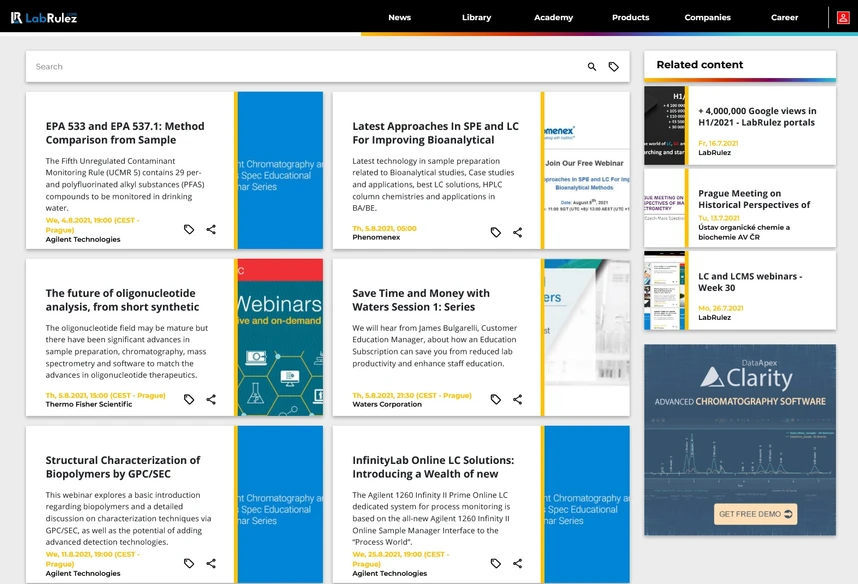Screen dimensions: 858x584
Task: Click Agilent Technologies on InfinityLab card
Action: [390, 574]
